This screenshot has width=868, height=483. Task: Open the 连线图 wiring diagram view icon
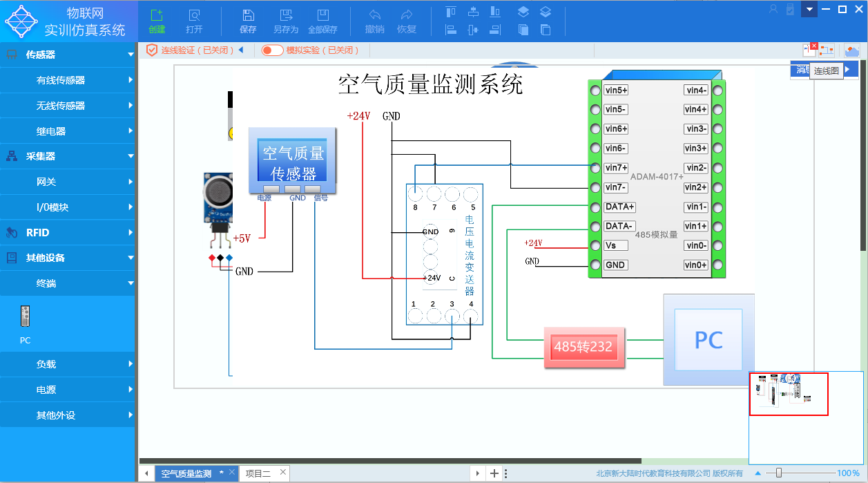(827, 50)
